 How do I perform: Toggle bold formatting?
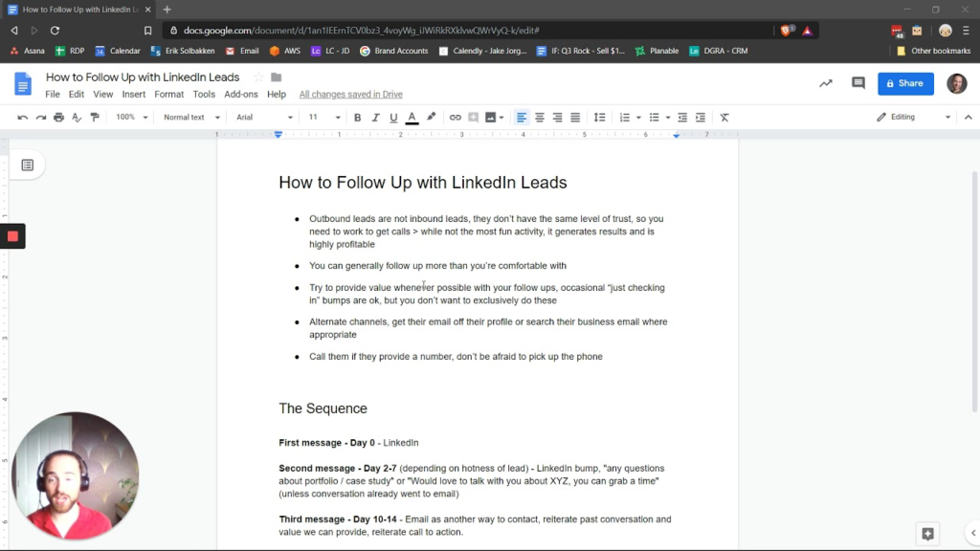coord(358,118)
